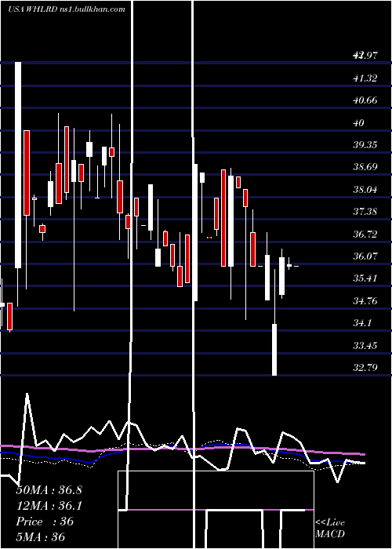Click the 33.45 price axis label
This screenshot has width=392, height=549.
tap(365, 346)
